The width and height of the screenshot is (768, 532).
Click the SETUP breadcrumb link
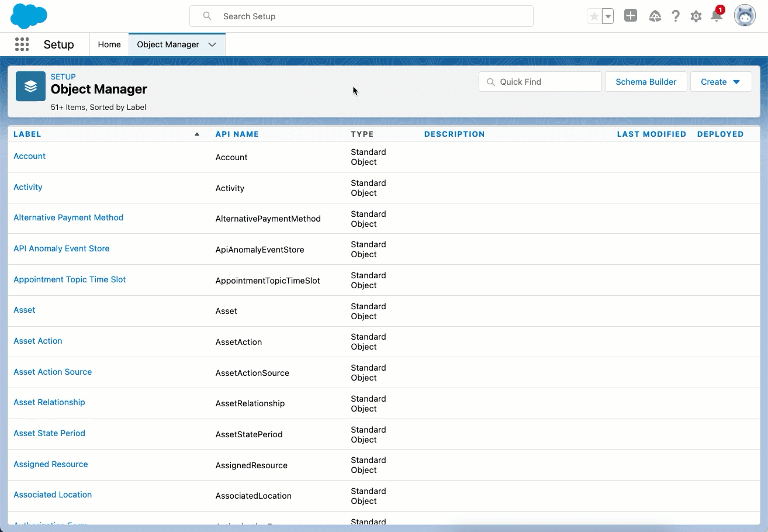[63, 77]
